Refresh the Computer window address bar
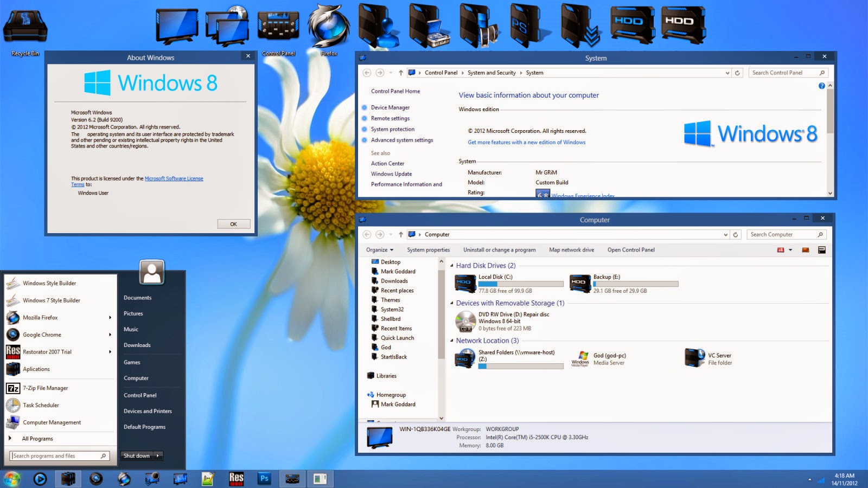This screenshot has width=868, height=488. click(736, 234)
